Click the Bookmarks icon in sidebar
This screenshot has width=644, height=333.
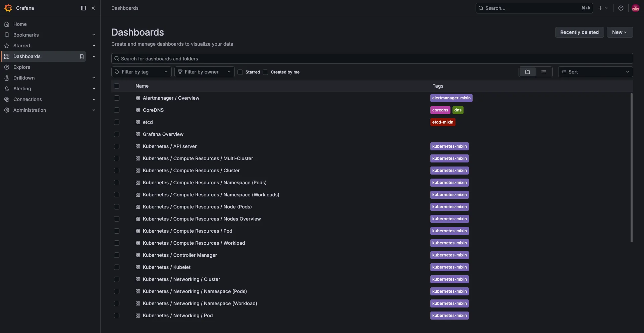click(x=7, y=35)
